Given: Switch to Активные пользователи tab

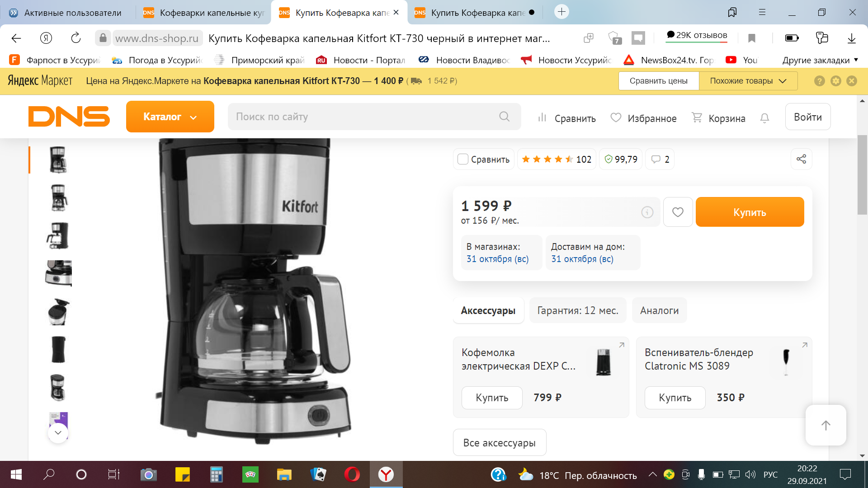Looking at the screenshot, I should tap(67, 12).
